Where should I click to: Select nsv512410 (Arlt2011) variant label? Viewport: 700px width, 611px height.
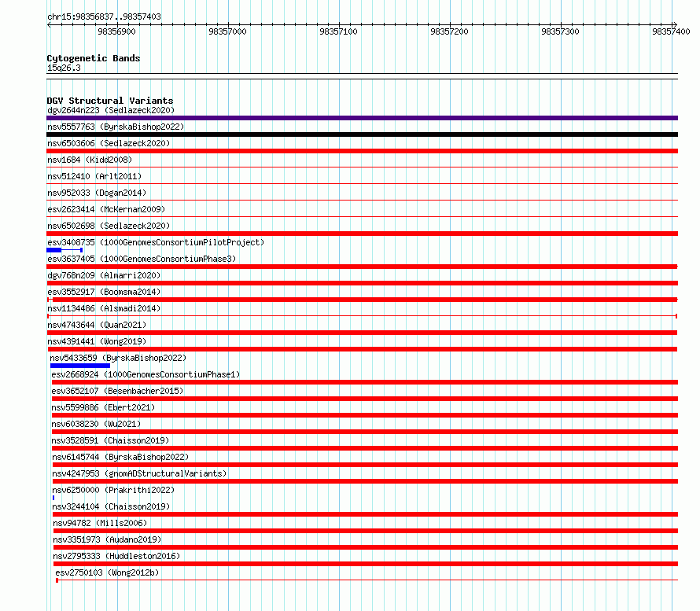tap(94, 176)
